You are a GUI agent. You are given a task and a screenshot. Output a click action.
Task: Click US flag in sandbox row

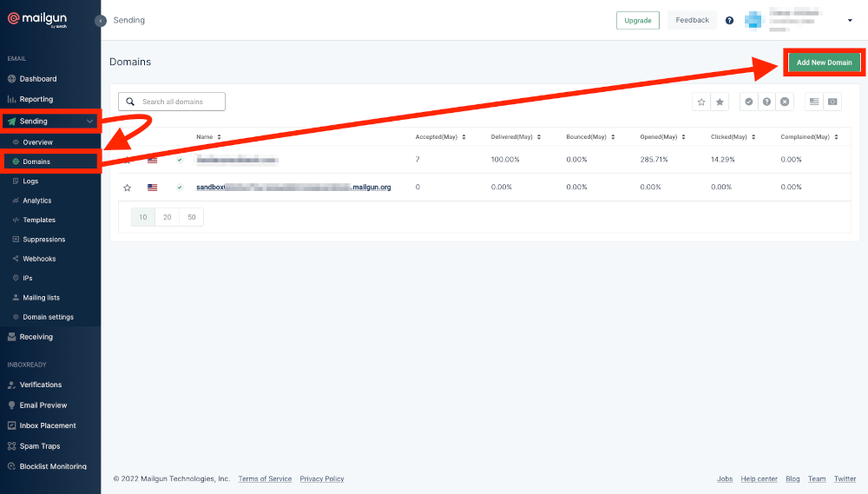tap(152, 188)
